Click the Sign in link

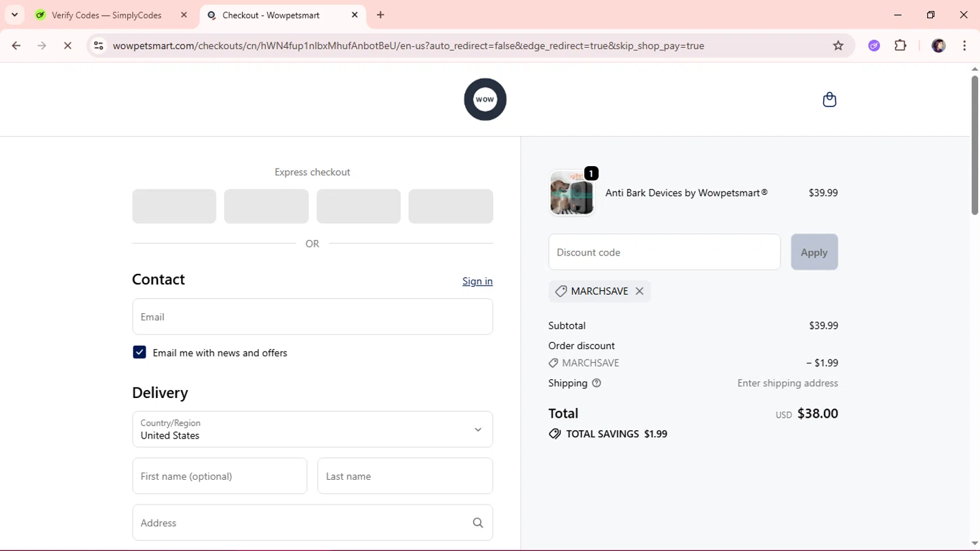coord(478,281)
